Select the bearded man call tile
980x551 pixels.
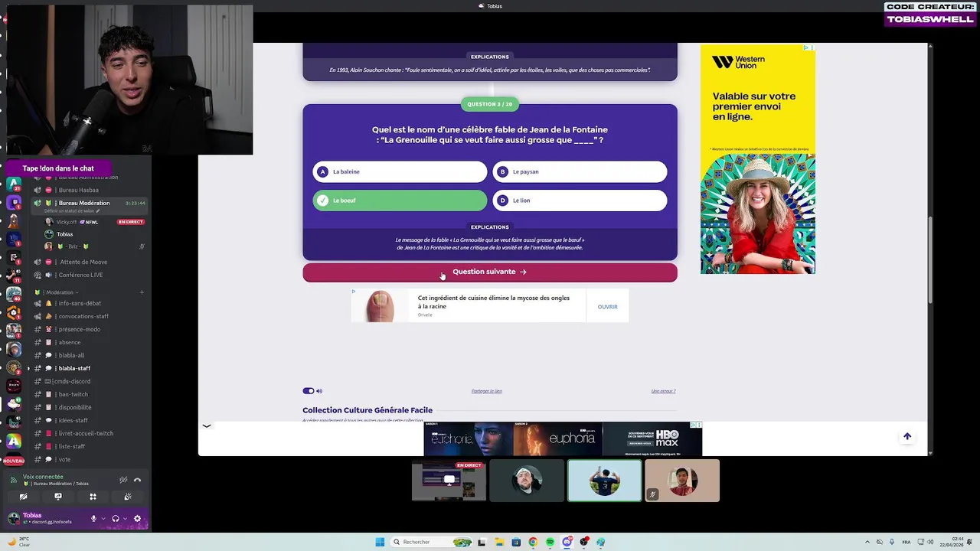527,481
